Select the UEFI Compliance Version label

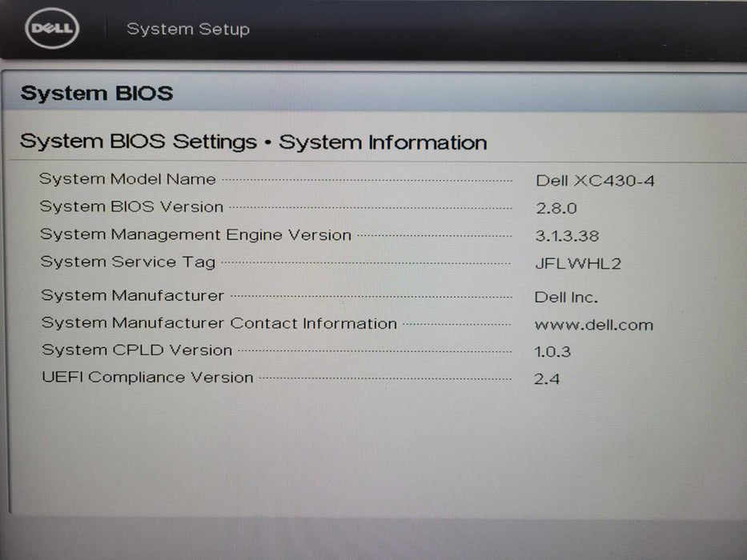click(147, 378)
